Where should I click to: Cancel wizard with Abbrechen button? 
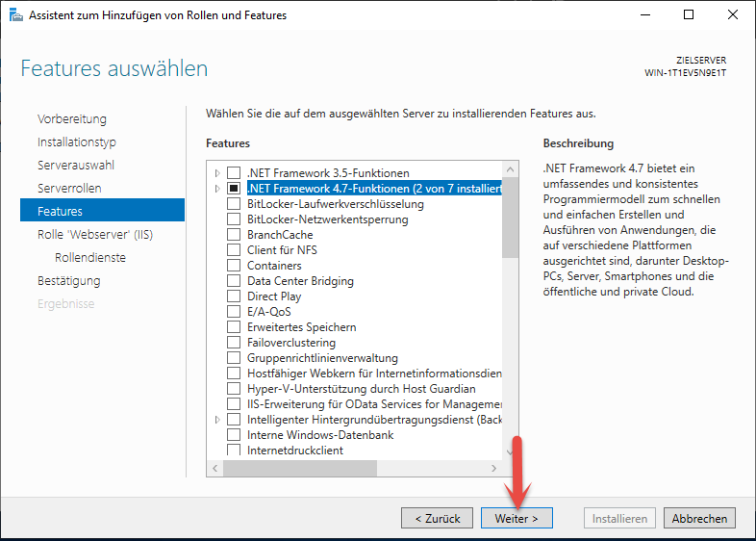click(x=699, y=518)
